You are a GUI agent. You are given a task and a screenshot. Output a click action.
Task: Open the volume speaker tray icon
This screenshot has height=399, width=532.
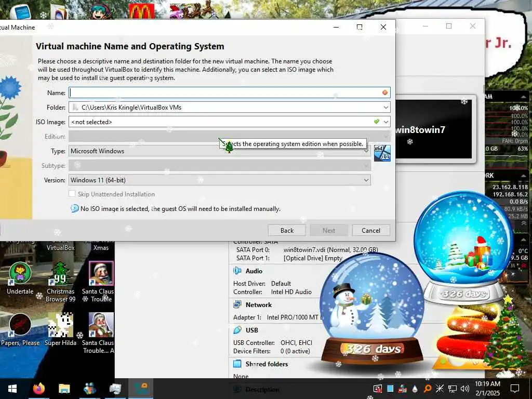465,389
